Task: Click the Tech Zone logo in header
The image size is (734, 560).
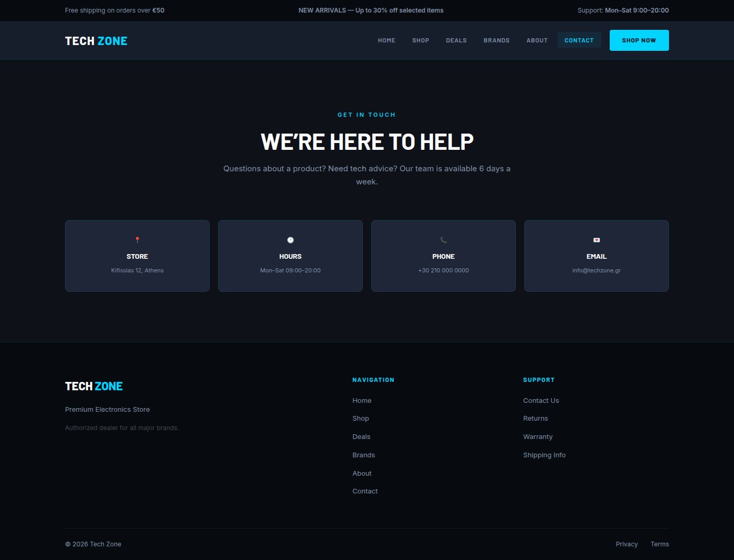Action: (x=96, y=41)
